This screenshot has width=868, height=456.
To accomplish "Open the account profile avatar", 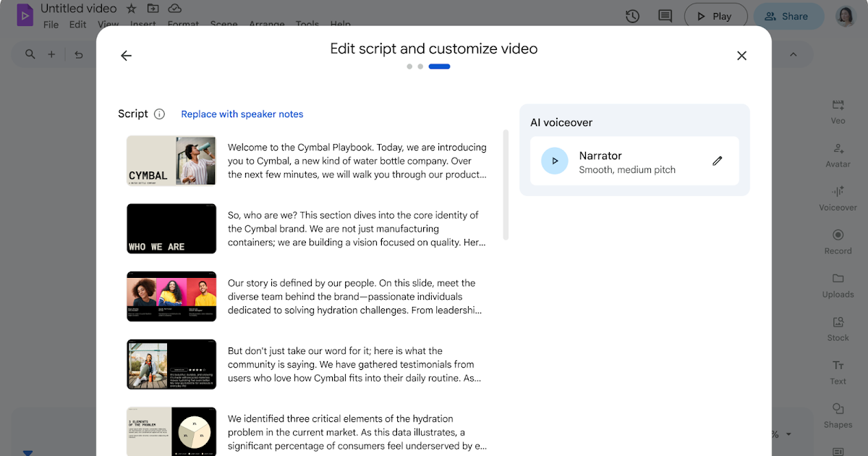I will click(x=845, y=16).
